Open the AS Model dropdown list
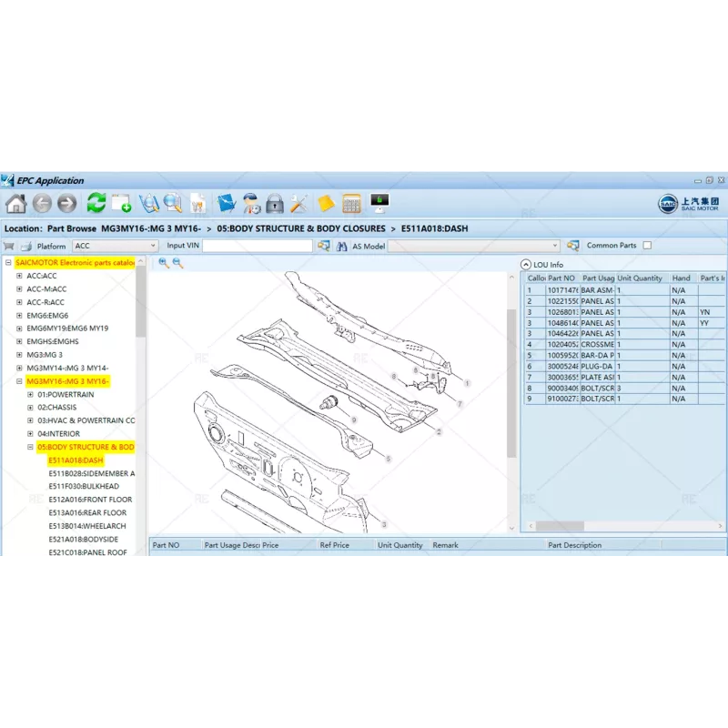This screenshot has width=728, height=728. coord(557,244)
